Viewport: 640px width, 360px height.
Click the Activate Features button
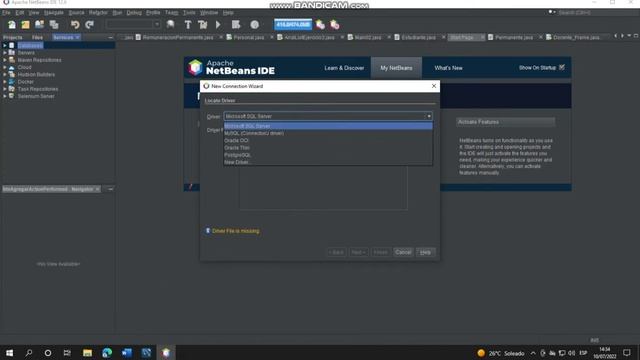(x=505, y=122)
